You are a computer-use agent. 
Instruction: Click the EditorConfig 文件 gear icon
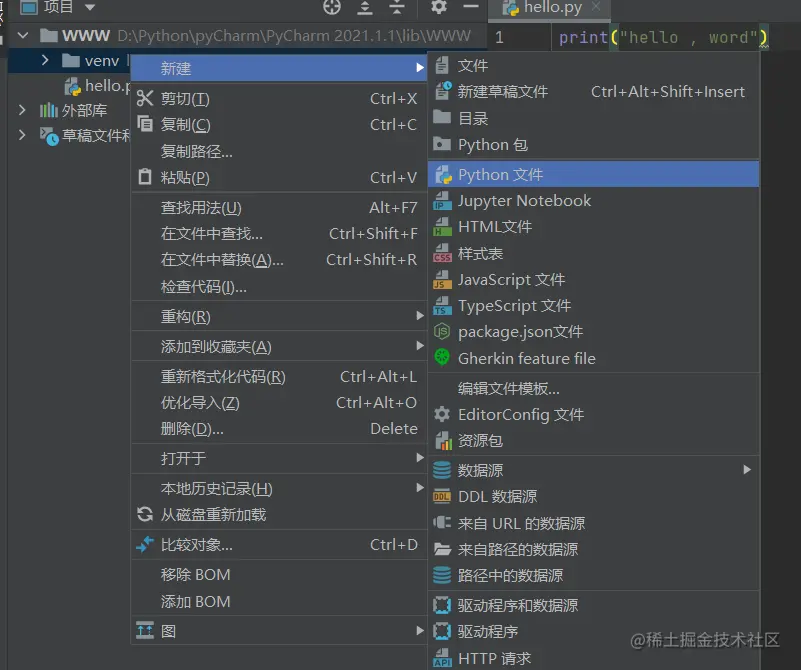442,414
